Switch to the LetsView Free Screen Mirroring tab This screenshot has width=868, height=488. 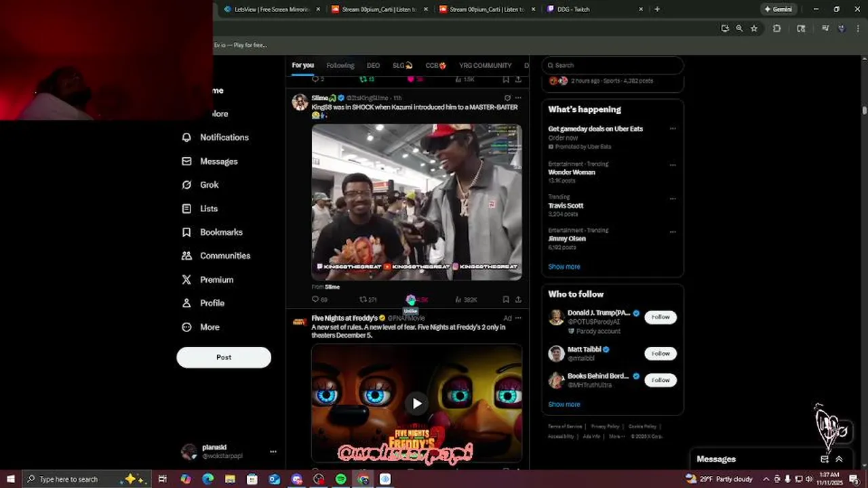tap(271, 9)
